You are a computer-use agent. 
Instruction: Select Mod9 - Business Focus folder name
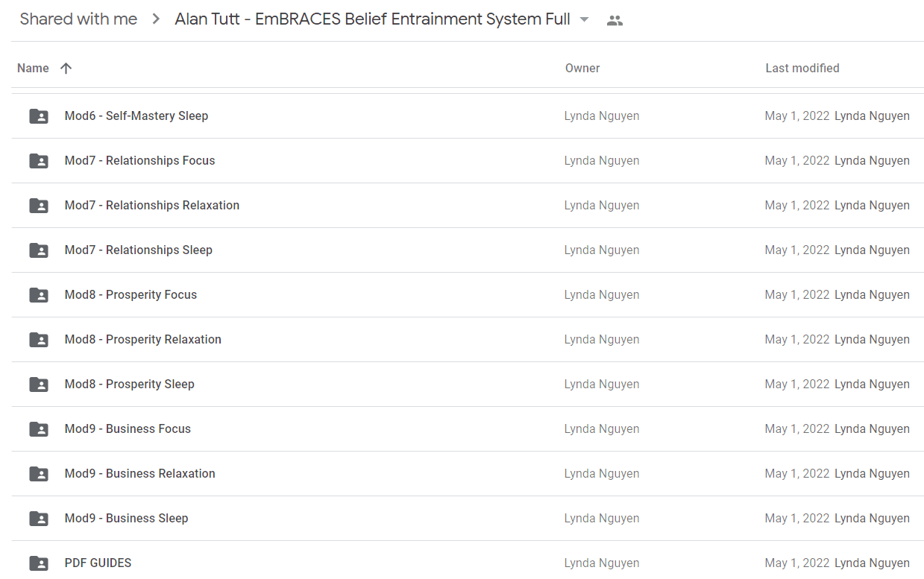tap(128, 429)
